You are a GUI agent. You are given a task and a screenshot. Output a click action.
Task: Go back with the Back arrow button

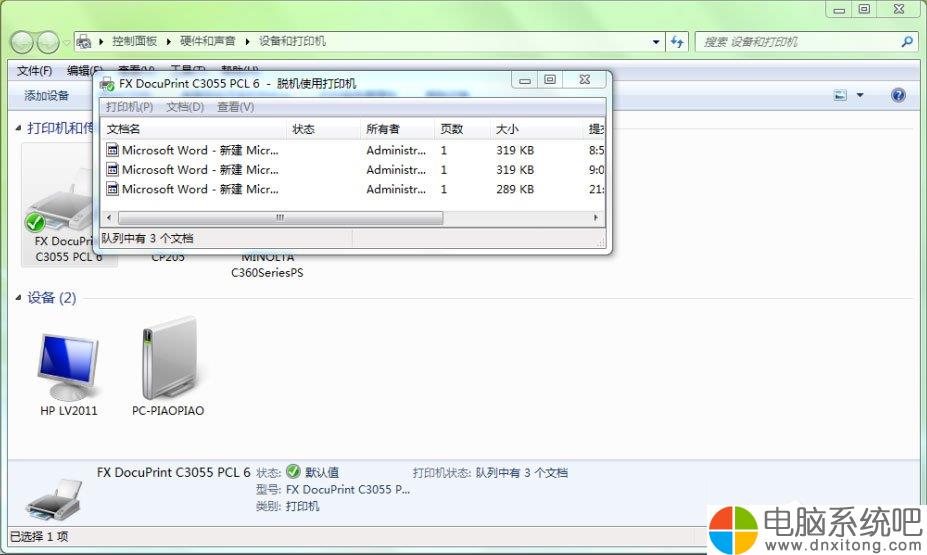(x=22, y=42)
